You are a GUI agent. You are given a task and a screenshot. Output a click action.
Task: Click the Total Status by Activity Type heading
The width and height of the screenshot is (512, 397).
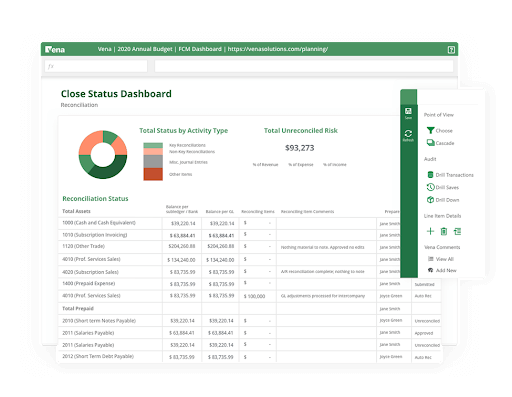tap(184, 131)
